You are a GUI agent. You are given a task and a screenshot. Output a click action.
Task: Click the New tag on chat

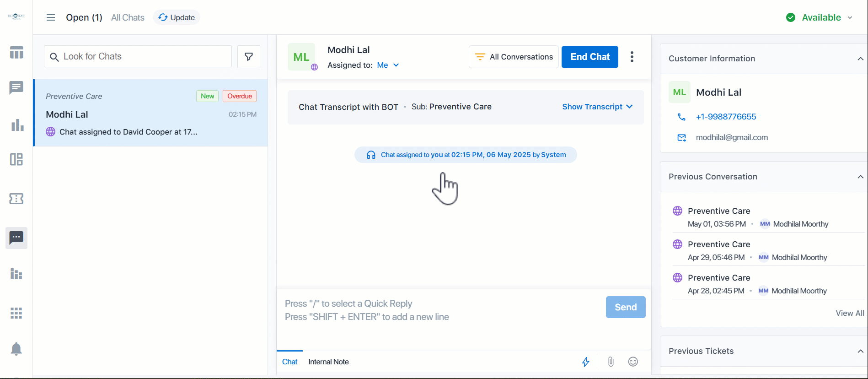point(207,96)
